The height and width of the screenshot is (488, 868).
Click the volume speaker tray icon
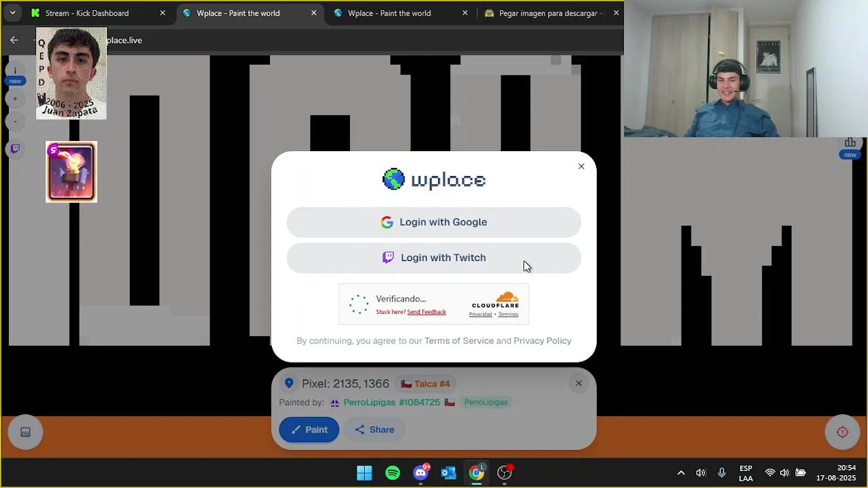point(701,473)
